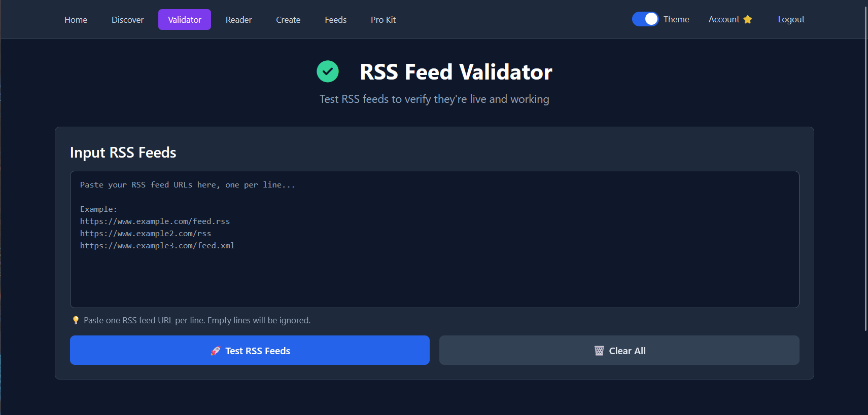Viewport: 868px width, 415px height.
Task: Flip the blue Theme toggle off
Action: coord(645,19)
